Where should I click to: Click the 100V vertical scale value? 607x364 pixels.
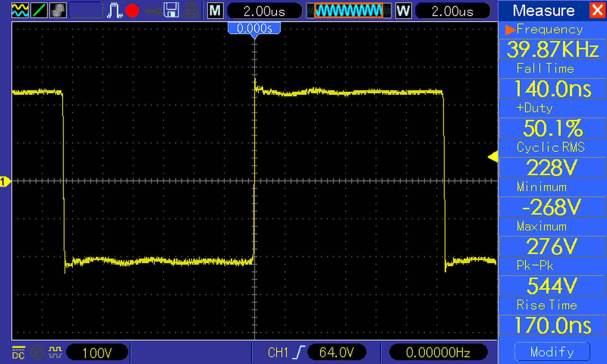click(97, 352)
